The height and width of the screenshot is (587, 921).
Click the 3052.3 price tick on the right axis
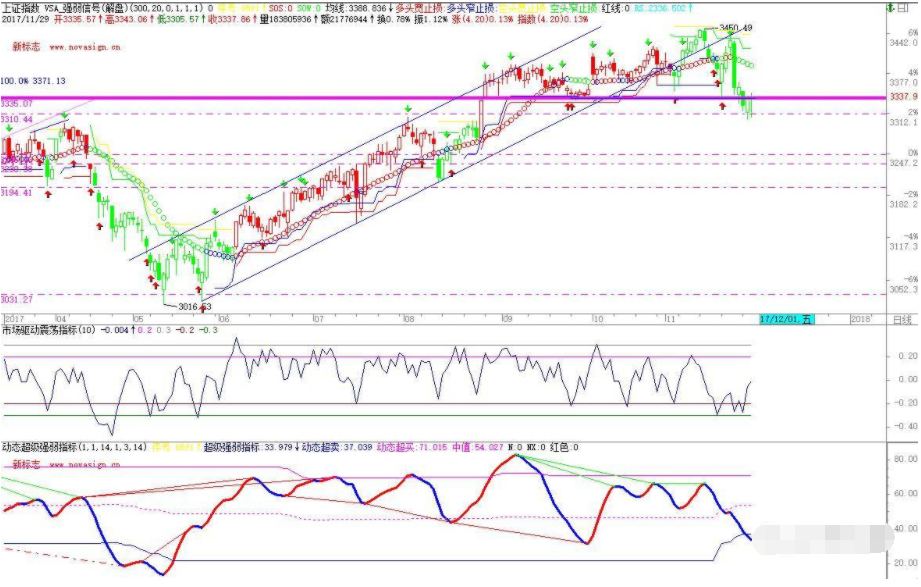[903, 290]
